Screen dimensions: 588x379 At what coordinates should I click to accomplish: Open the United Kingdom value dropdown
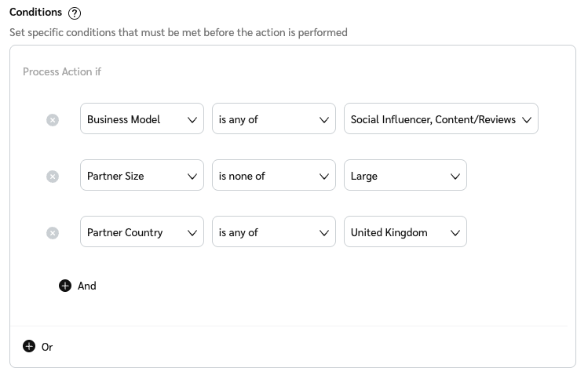405,232
